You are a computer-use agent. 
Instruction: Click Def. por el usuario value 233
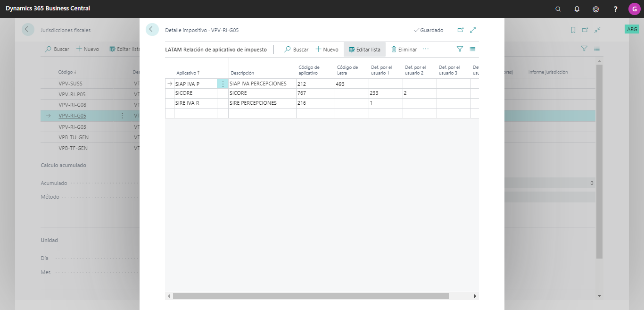386,93
